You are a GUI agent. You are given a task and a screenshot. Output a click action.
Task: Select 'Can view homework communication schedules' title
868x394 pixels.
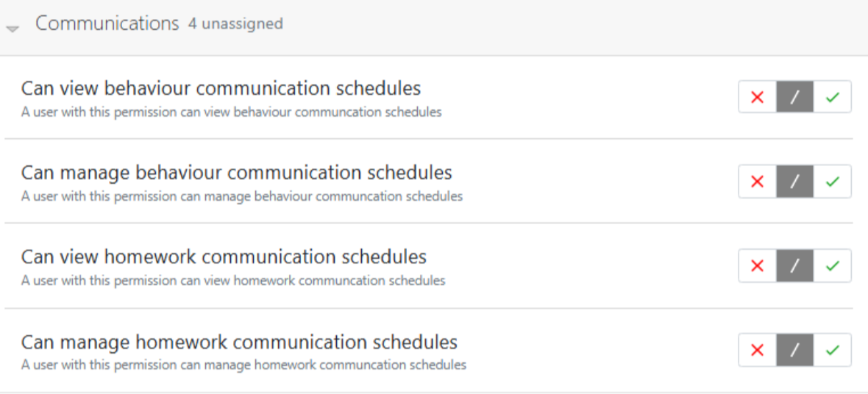point(224,257)
